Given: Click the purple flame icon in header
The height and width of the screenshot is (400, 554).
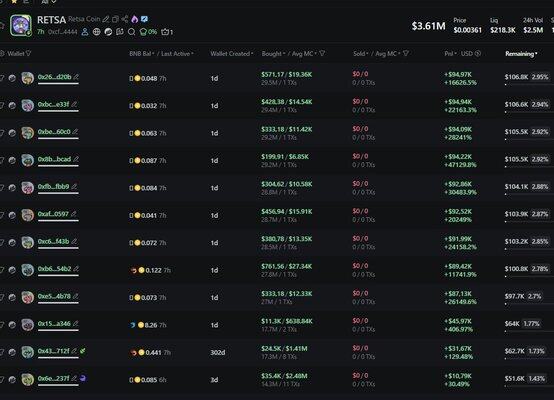Looking at the screenshot, I should (135, 19).
